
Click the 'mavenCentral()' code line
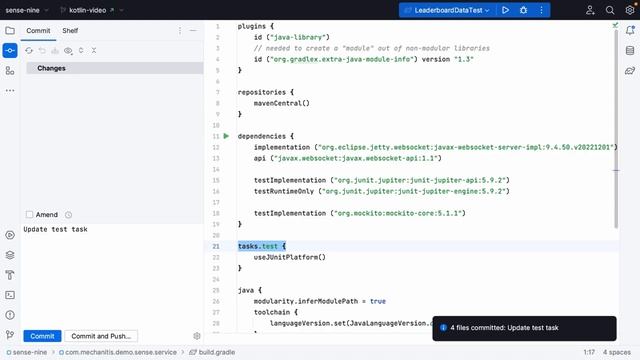(x=282, y=103)
